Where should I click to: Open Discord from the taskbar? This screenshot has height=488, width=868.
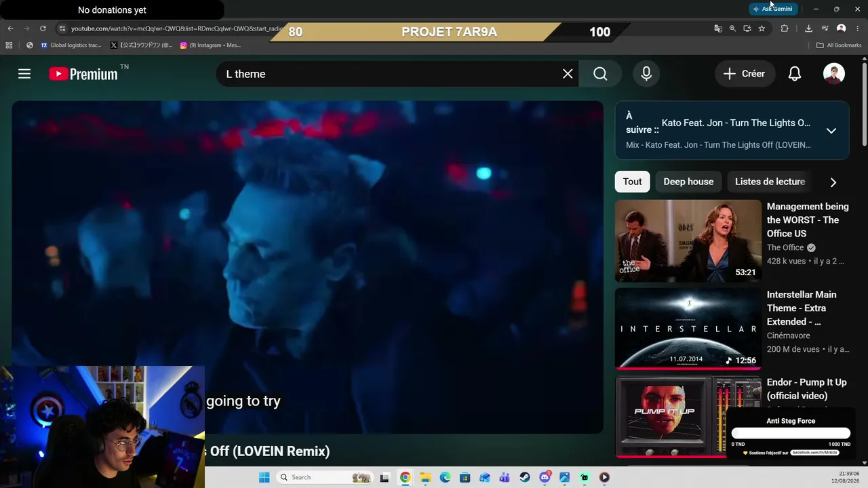[x=545, y=477]
